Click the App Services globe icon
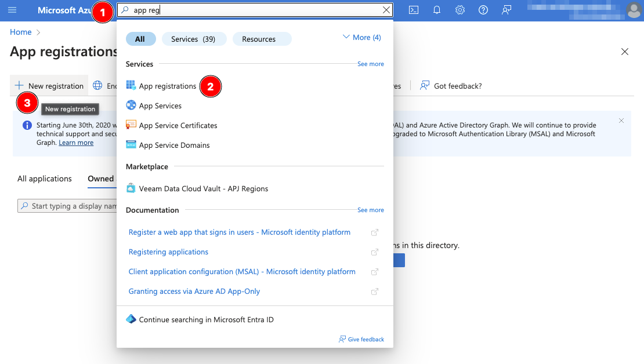The width and height of the screenshot is (644, 364). (131, 105)
